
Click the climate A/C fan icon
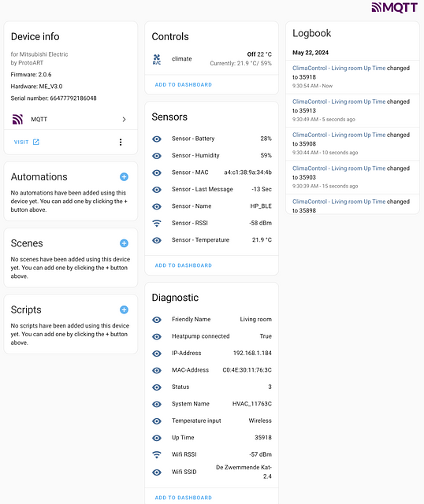(157, 59)
